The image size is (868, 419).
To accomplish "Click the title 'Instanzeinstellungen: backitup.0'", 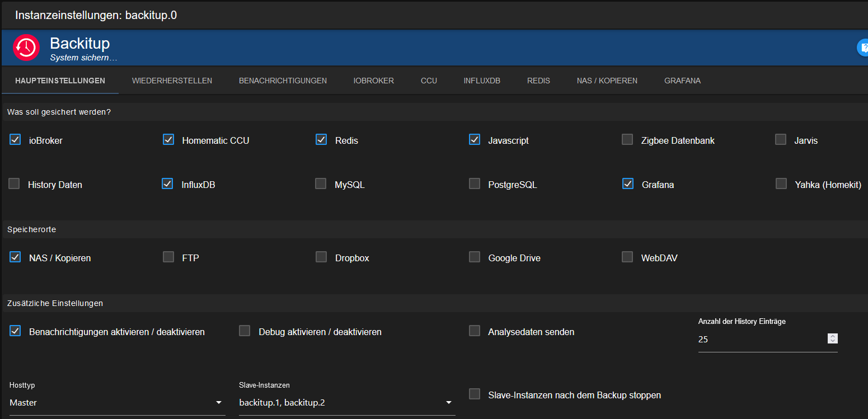I will pos(96,15).
